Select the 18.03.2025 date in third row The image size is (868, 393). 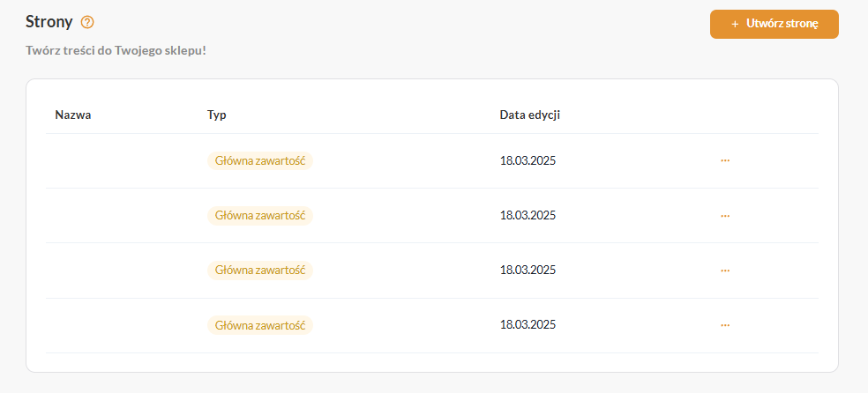pyautogui.click(x=528, y=270)
